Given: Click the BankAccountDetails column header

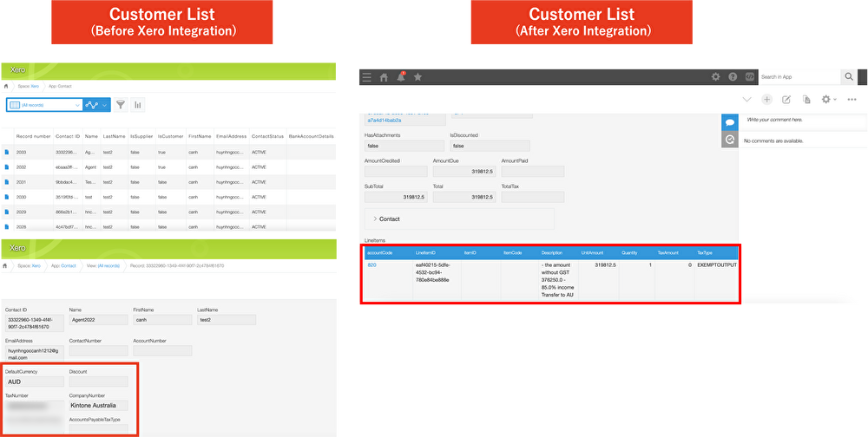Looking at the screenshot, I should [311, 135].
